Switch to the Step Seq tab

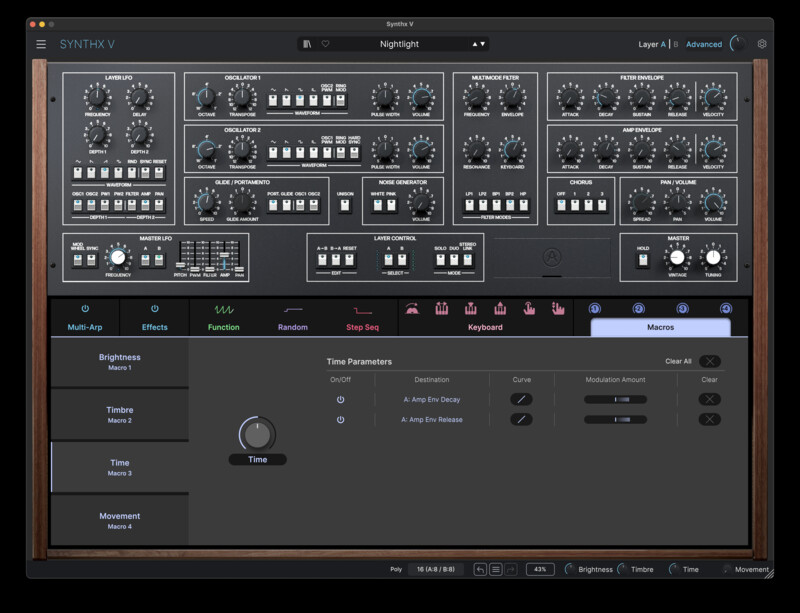pos(363,318)
